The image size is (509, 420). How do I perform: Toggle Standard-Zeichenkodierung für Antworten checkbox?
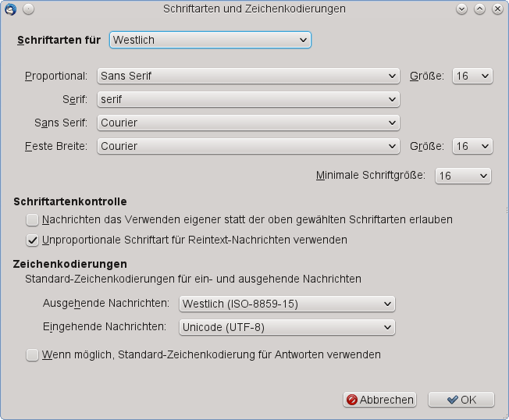(x=32, y=354)
